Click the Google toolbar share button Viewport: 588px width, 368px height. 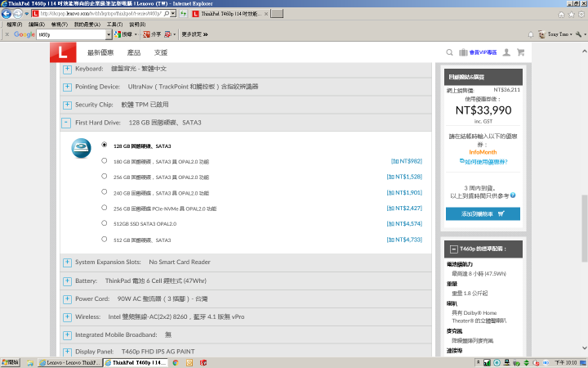[x=152, y=34]
